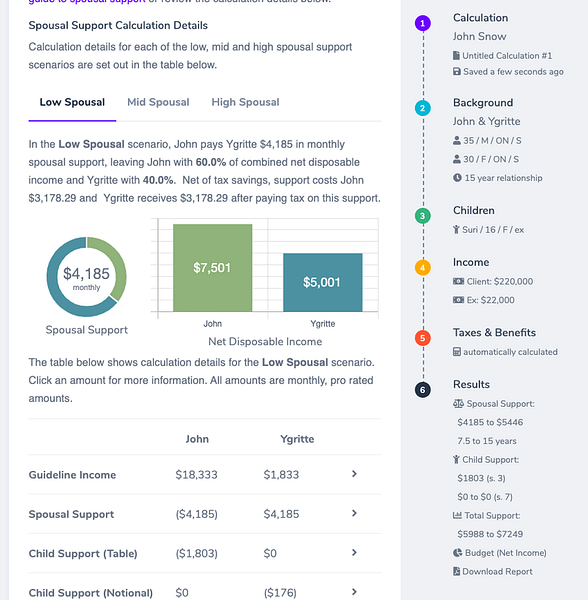Expand the Spousal Support row chevron
The image size is (588, 600).
point(354,514)
